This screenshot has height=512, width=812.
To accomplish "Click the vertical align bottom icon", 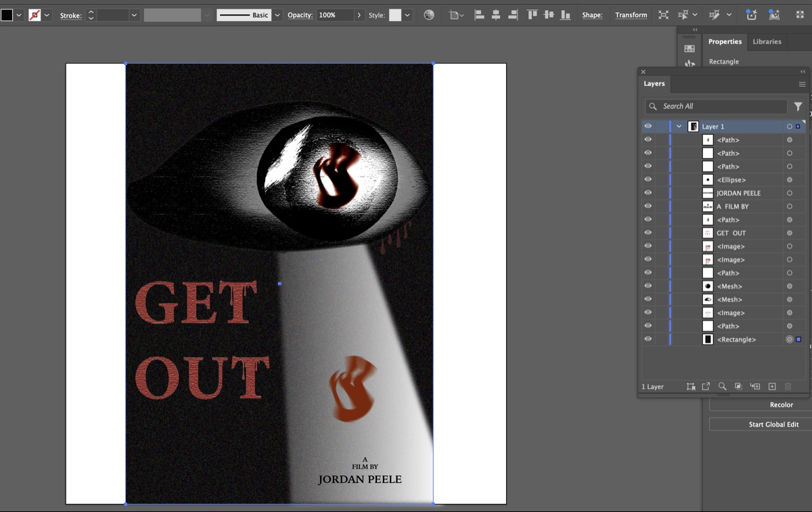I will click(x=565, y=15).
